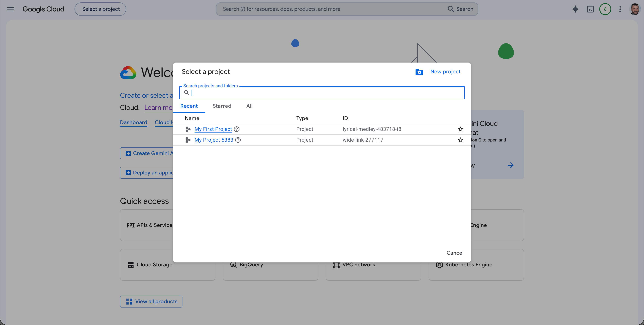Open the Select a project dropdown in header

click(x=100, y=9)
